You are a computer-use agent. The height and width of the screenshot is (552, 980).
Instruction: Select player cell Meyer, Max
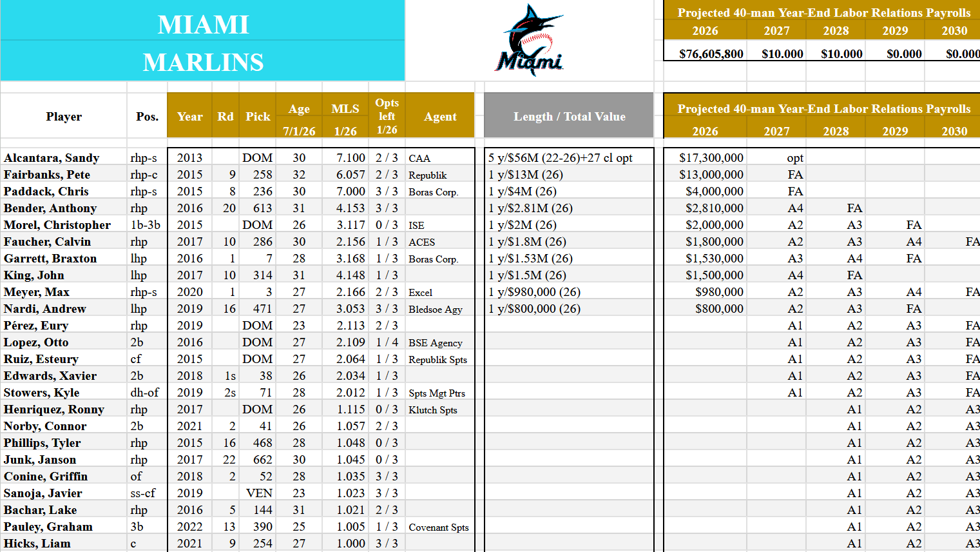tap(64, 291)
